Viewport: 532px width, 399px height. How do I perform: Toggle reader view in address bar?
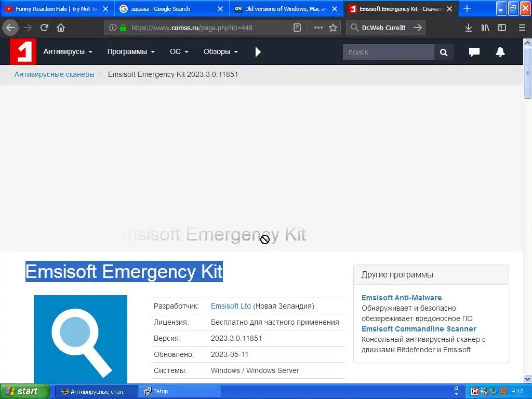(x=297, y=28)
